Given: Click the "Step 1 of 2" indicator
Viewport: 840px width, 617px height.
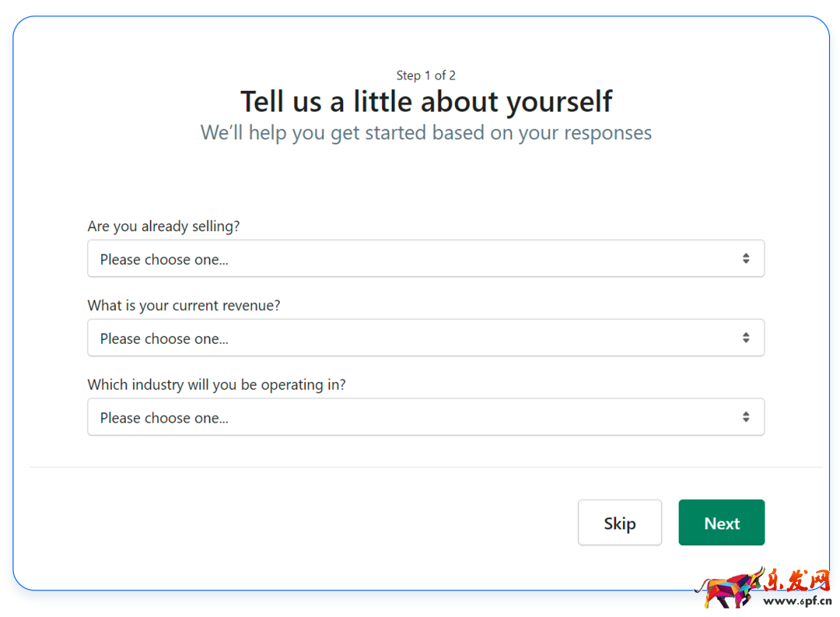Looking at the screenshot, I should coord(426,75).
